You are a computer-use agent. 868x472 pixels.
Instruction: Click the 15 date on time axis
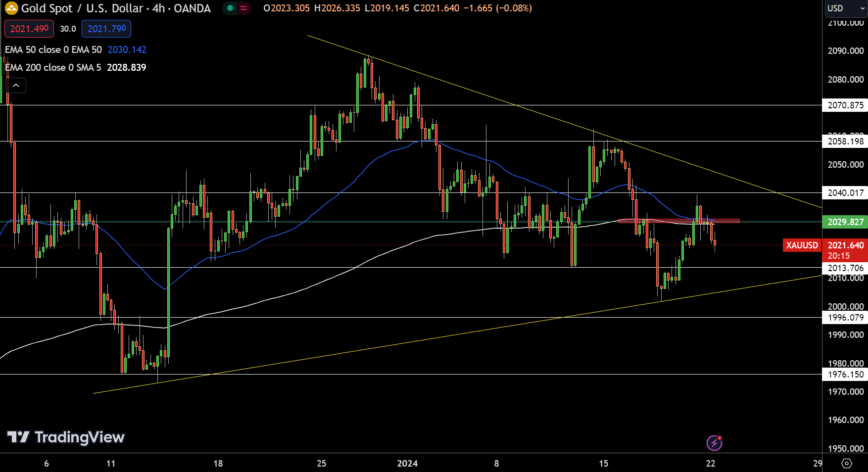coord(604,464)
